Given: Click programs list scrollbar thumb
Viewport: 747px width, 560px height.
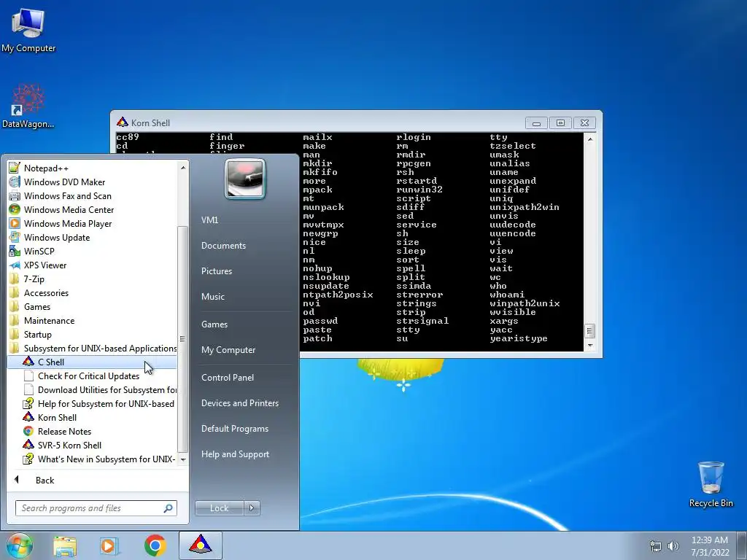Looking at the screenshot, I should [182, 339].
